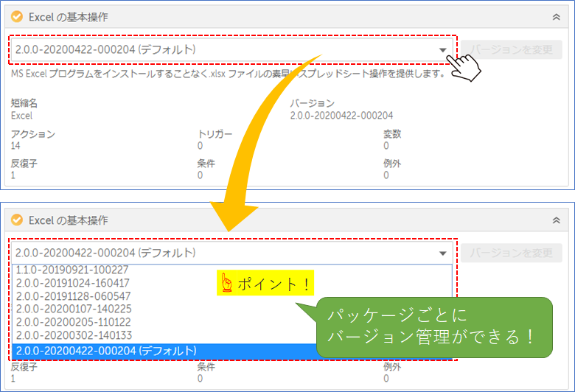Click the orange check icon in the upper Excel panel
The height and width of the screenshot is (392, 575).
pos(17,17)
